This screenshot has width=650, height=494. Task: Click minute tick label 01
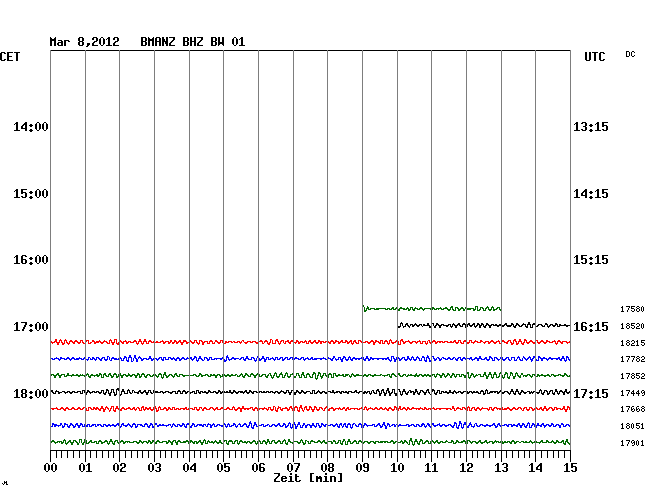(x=85, y=468)
